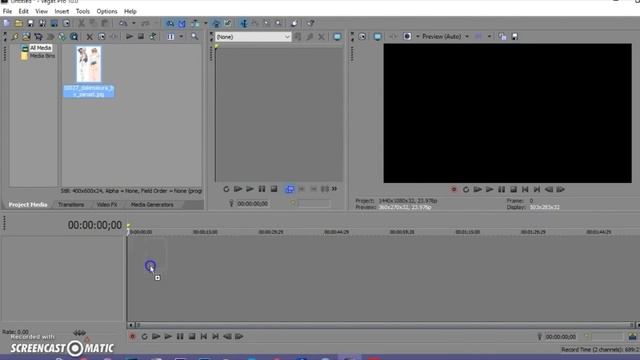The image size is (640, 360).
Task: Click Pause in video preview transport
Action: point(501,189)
